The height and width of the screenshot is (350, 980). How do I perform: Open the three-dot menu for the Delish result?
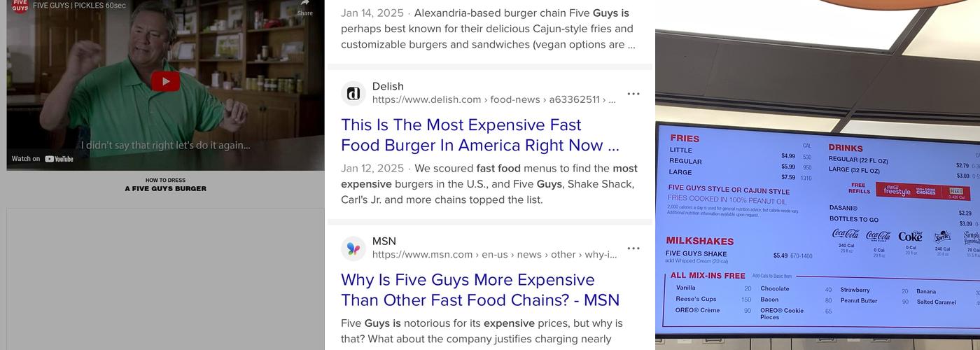tap(633, 94)
